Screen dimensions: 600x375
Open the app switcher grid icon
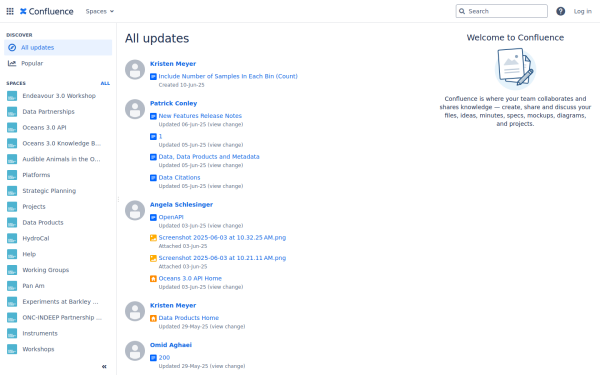(x=10, y=11)
